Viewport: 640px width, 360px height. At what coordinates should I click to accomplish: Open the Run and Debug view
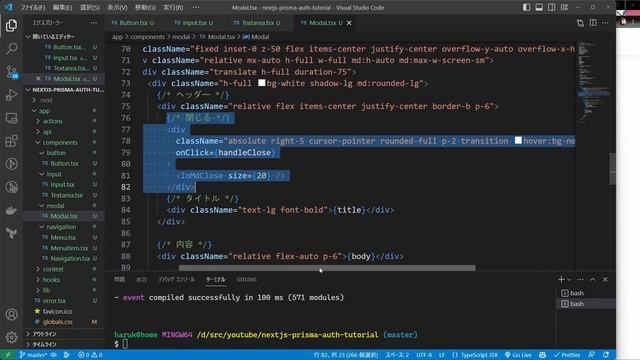(11, 95)
